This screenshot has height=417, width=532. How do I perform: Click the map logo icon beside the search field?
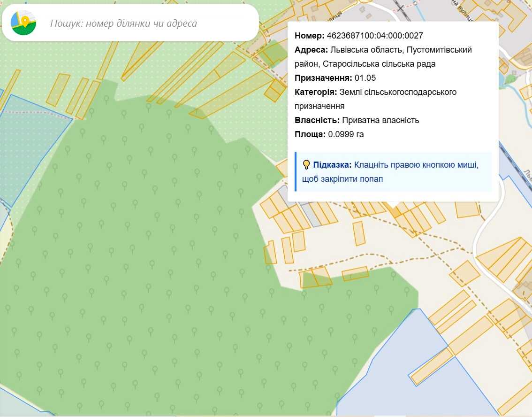tap(23, 23)
